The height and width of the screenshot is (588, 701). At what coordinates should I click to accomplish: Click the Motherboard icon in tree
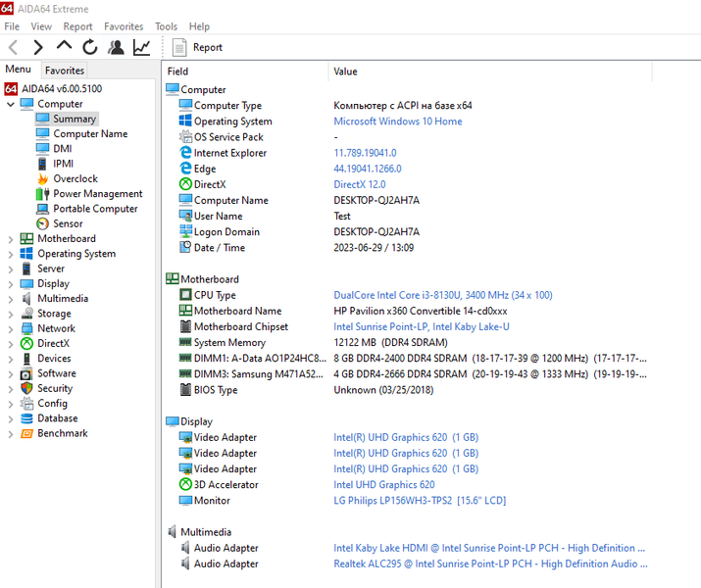tap(26, 238)
